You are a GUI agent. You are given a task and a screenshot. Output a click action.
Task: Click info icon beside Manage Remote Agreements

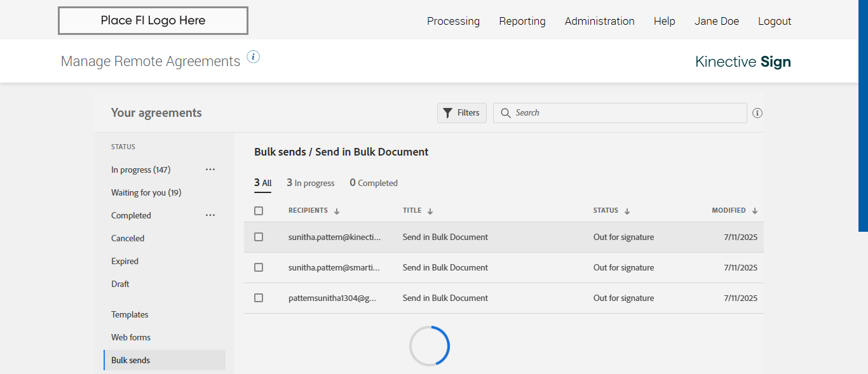pos(254,57)
